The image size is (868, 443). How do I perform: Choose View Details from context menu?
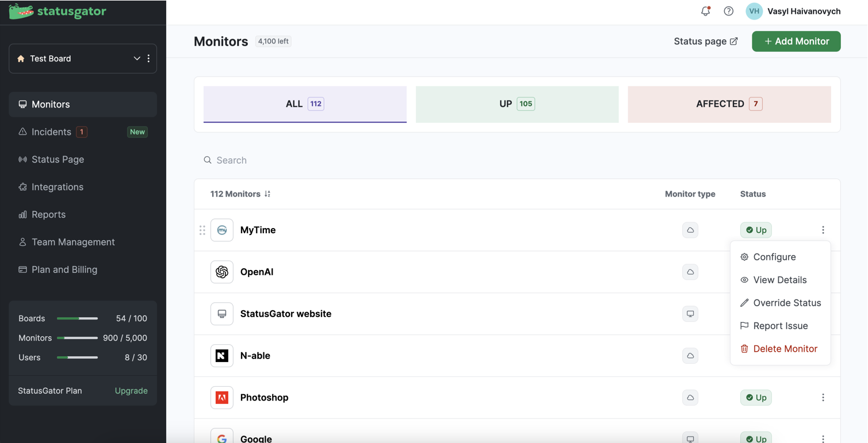pyautogui.click(x=780, y=280)
